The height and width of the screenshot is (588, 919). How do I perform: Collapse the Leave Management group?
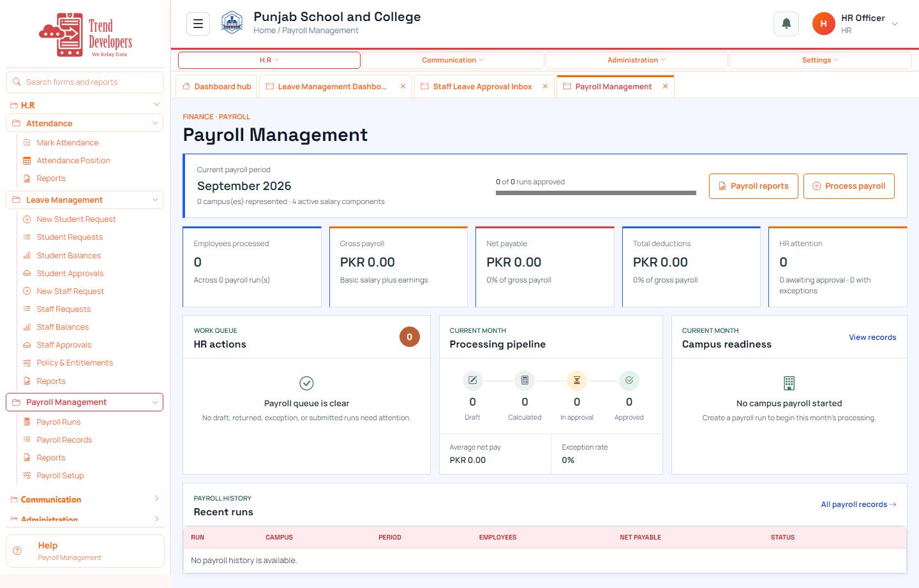pos(155,200)
